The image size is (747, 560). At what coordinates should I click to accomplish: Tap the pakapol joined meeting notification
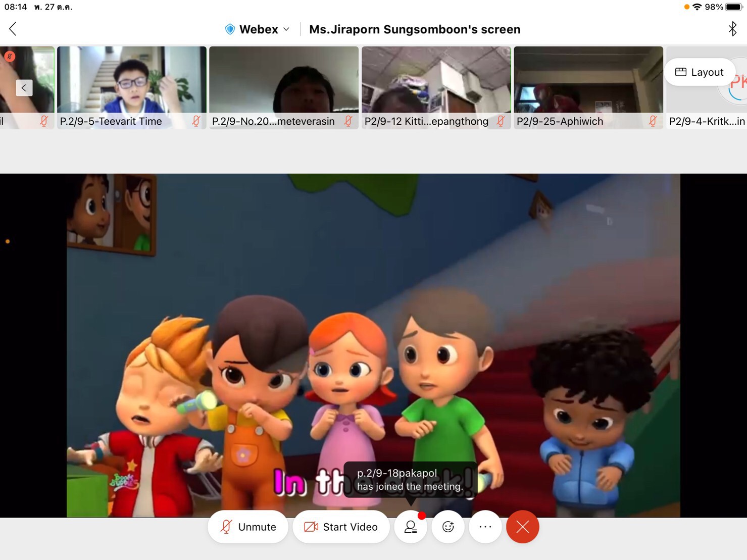(x=410, y=480)
